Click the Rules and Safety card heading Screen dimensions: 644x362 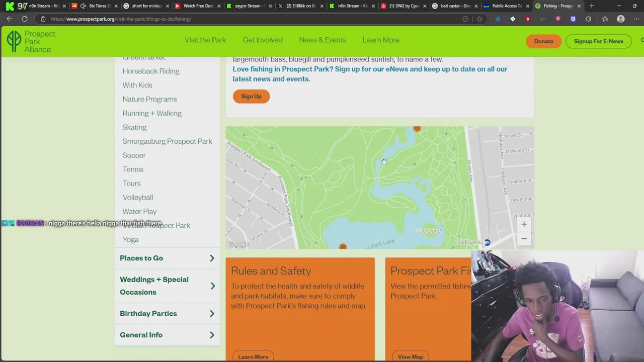click(271, 271)
